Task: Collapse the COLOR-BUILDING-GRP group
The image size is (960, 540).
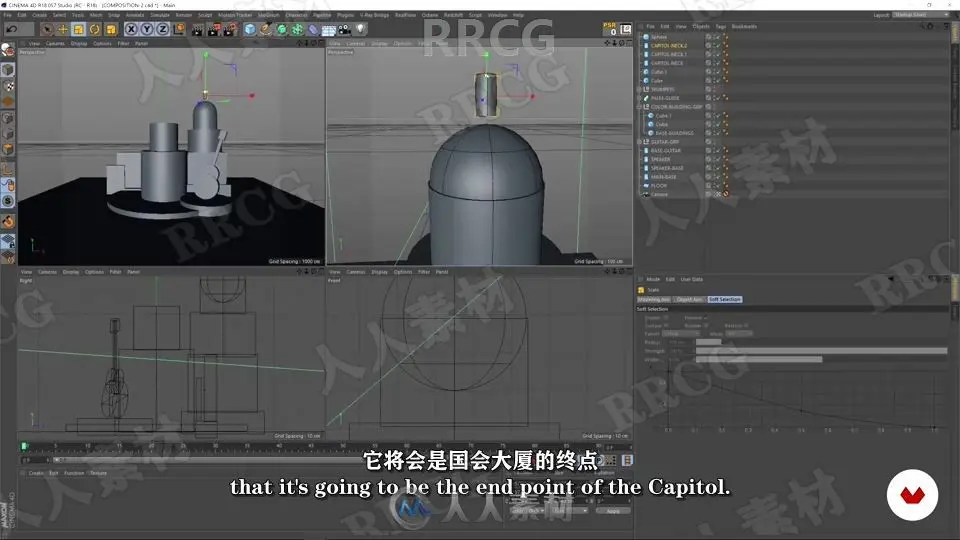Action: [640, 107]
